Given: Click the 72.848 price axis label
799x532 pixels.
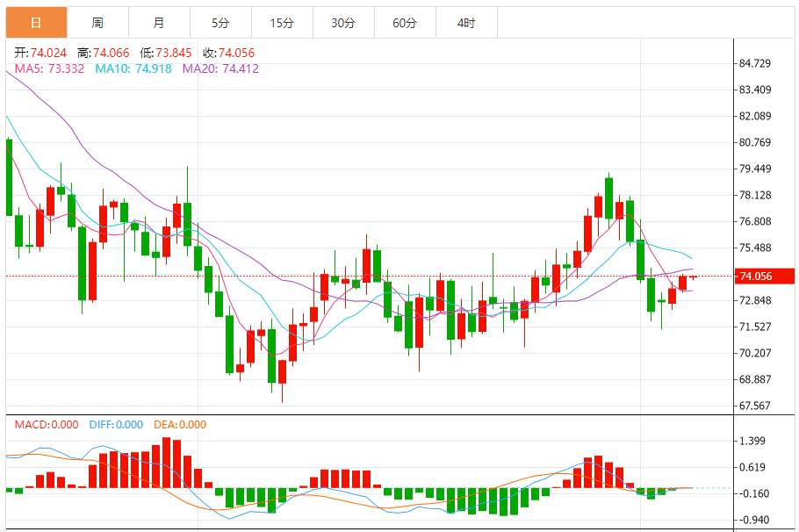Looking at the screenshot, I should click(x=755, y=300).
